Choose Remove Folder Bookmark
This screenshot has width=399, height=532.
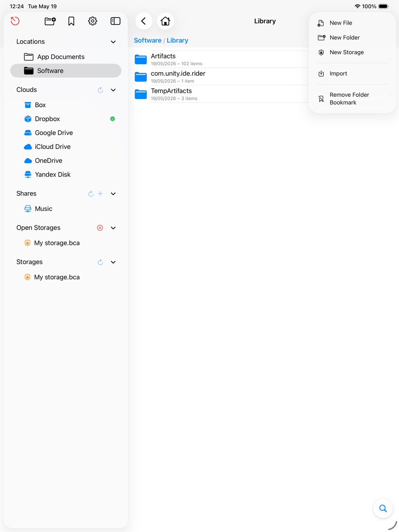[352, 99]
